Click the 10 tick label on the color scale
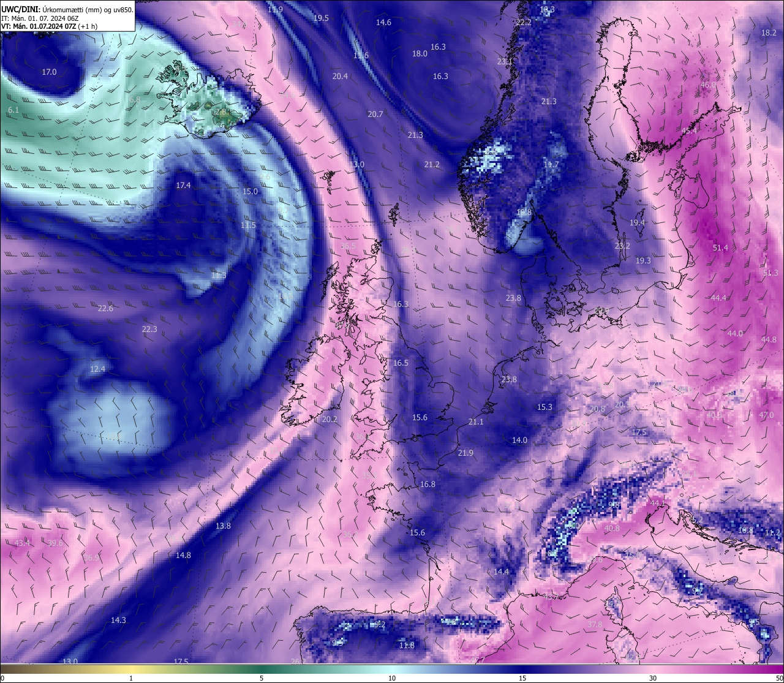Screen dimensions: 784x683 [392, 678]
